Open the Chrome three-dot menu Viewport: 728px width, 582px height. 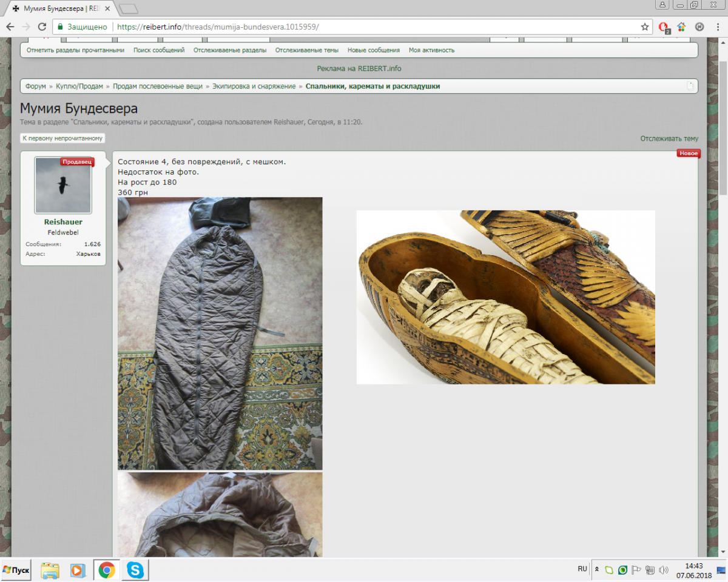coord(716,27)
